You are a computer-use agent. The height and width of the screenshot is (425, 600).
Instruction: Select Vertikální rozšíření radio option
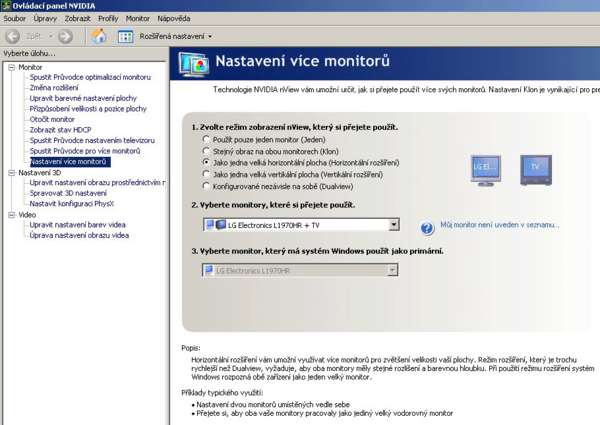pyautogui.click(x=206, y=174)
